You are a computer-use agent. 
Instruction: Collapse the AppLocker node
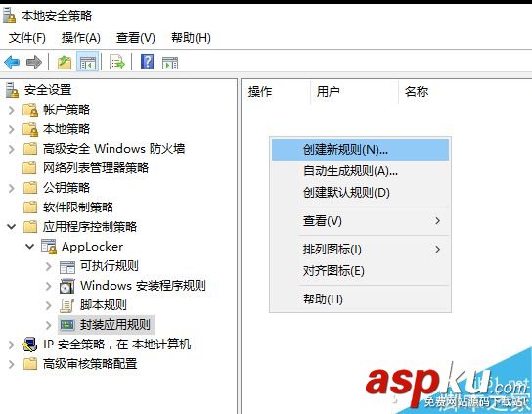pyautogui.click(x=30, y=247)
